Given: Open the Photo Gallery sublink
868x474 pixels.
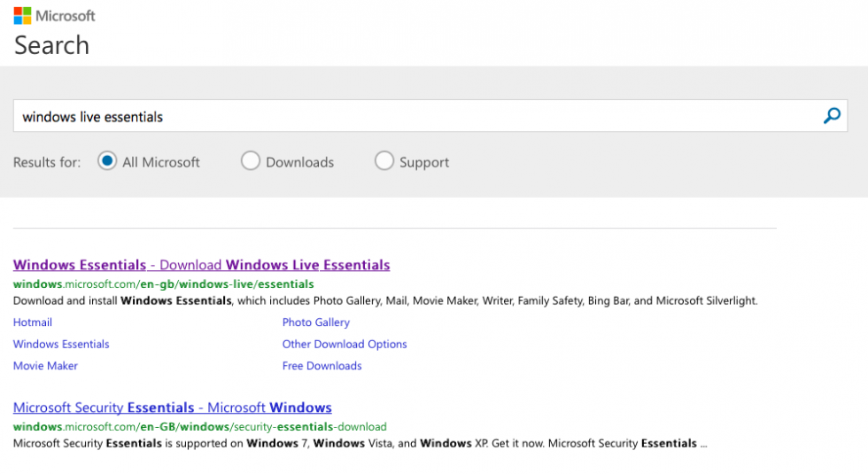Looking at the screenshot, I should [x=316, y=322].
